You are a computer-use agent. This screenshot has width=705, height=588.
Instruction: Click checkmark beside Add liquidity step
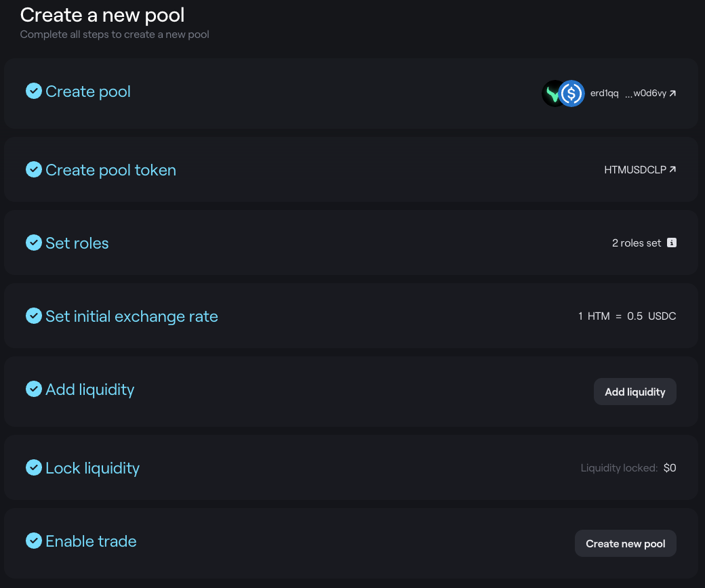[x=34, y=389]
